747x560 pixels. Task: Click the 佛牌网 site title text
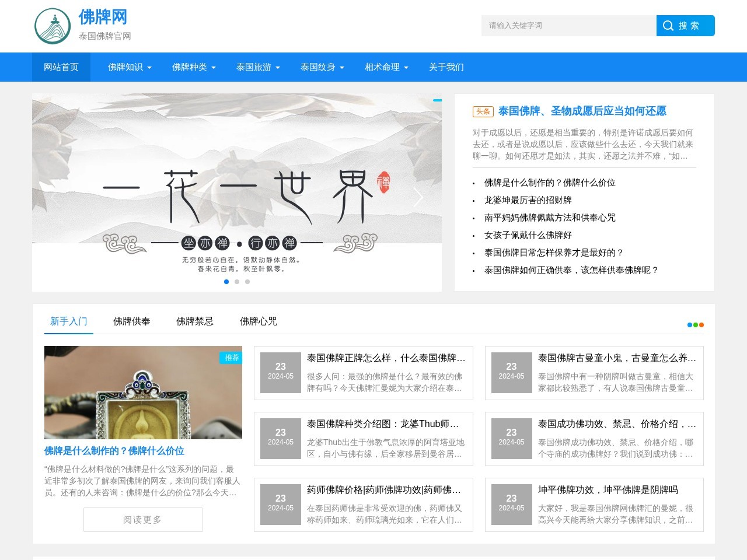[103, 17]
